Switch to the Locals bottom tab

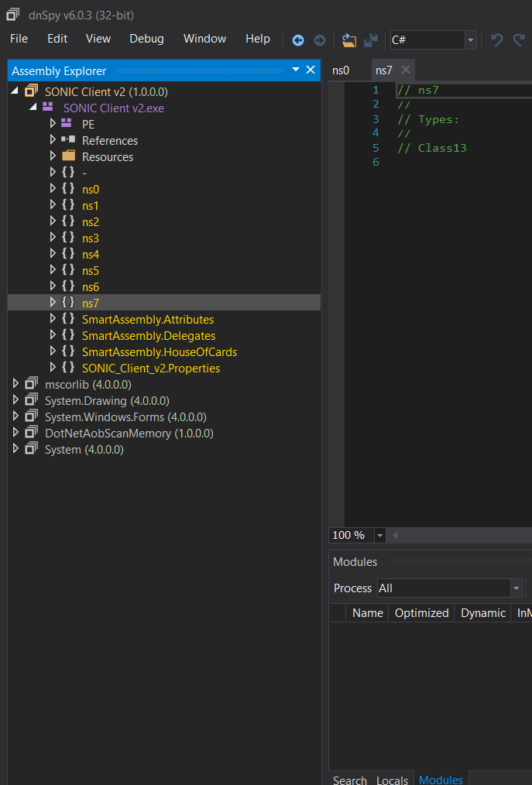tap(393, 779)
